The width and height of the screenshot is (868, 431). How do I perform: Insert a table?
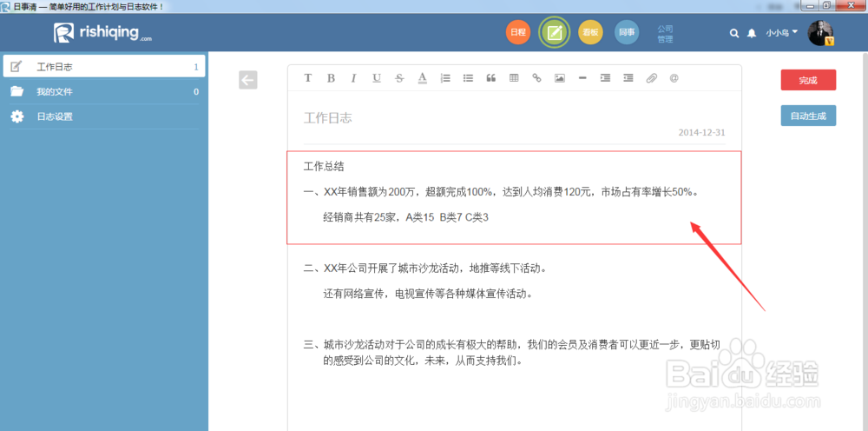click(x=514, y=78)
